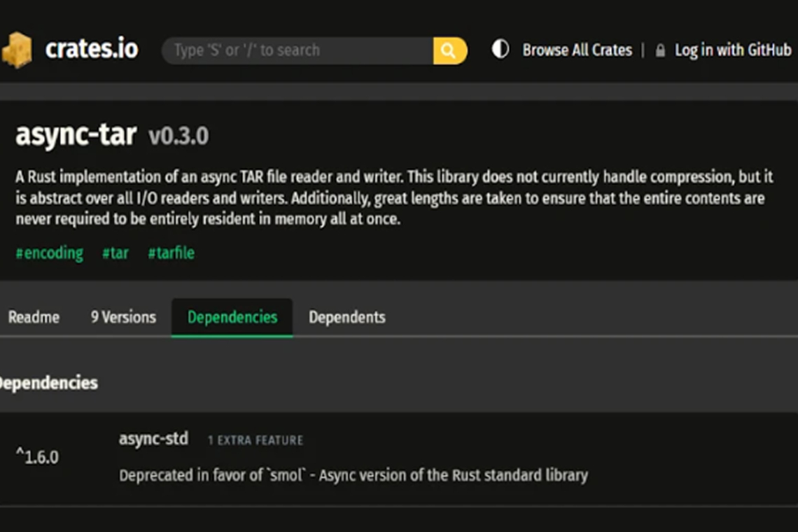This screenshot has height=532, width=798.
Task: Select the magnifying glass inside search button
Action: coord(448,50)
